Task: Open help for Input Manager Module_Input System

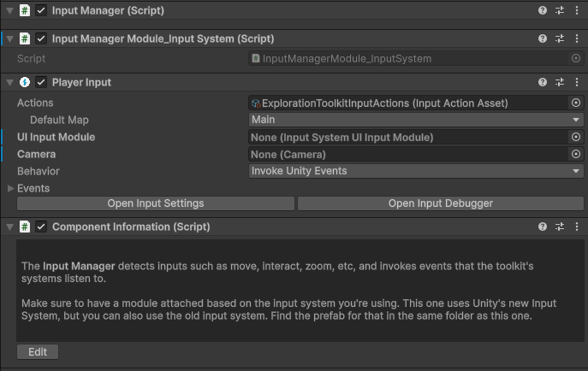Action: 543,38
